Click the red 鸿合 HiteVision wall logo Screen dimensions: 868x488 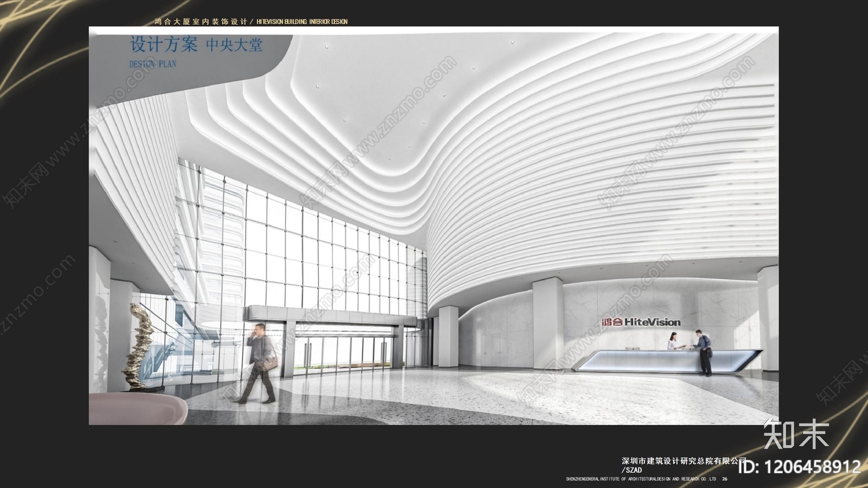pyautogui.click(x=641, y=322)
